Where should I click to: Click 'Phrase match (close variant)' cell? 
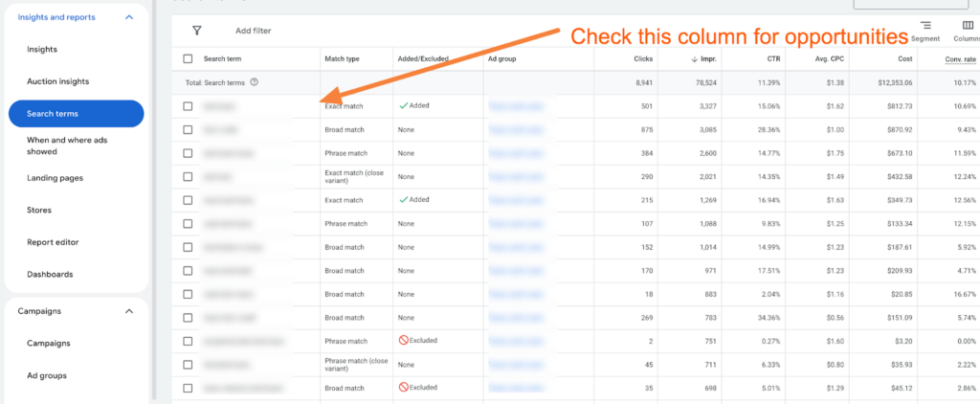tap(357, 365)
